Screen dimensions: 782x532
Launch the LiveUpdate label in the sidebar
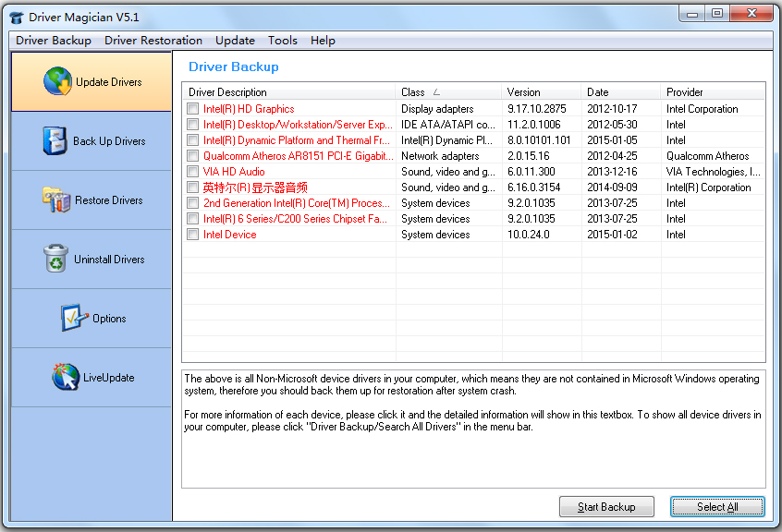pyautogui.click(x=109, y=378)
